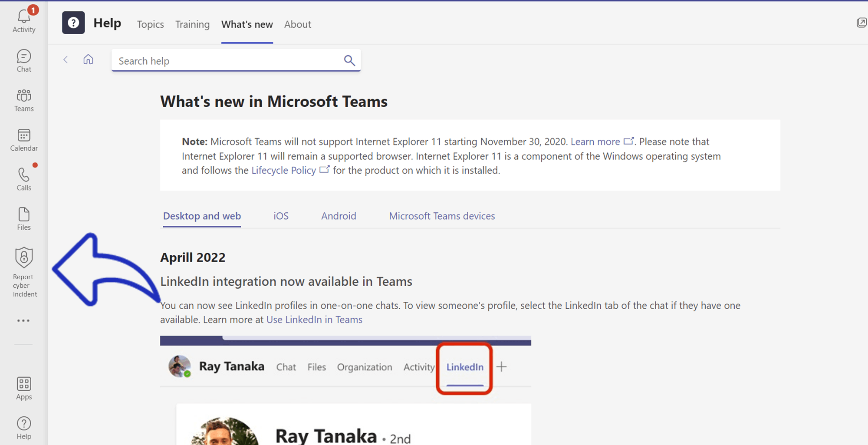Click external link icon beside Lifecycle Policy

point(325,170)
